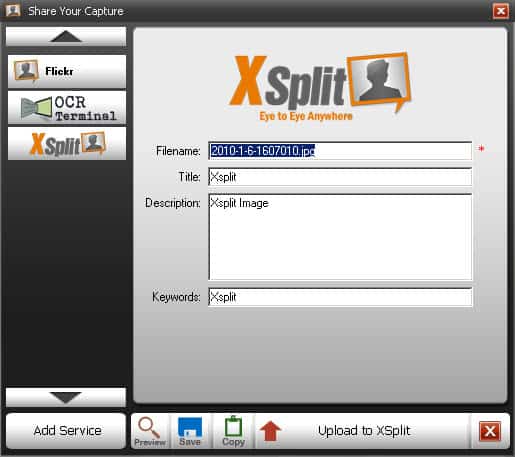Click the Add Service button
Image resolution: width=515 pixels, height=457 pixels.
[67, 431]
